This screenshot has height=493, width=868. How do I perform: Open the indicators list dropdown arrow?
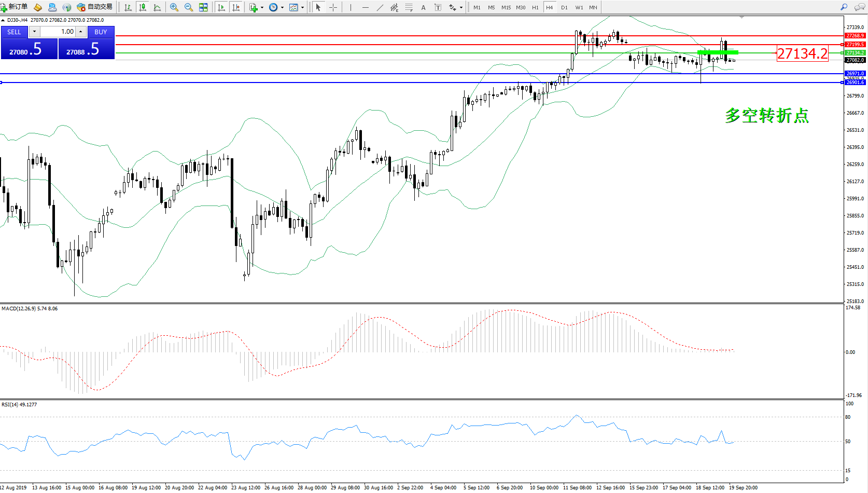tap(262, 8)
